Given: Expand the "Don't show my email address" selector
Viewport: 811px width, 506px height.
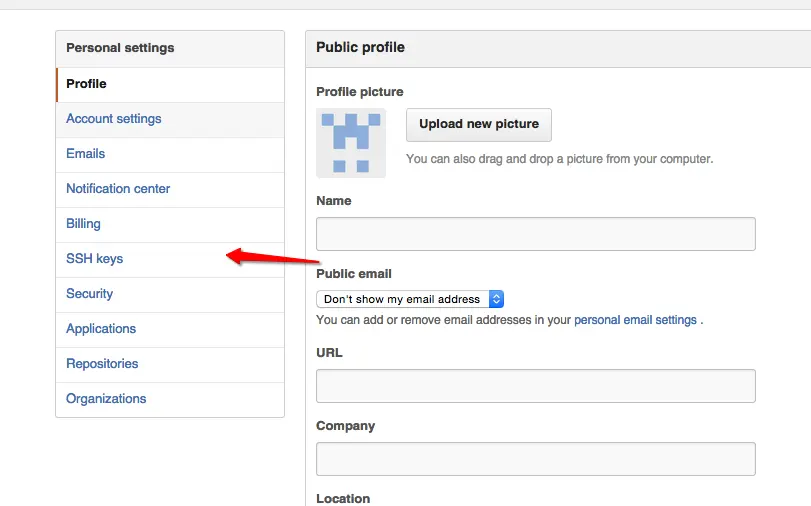Looking at the screenshot, I should tap(410, 299).
